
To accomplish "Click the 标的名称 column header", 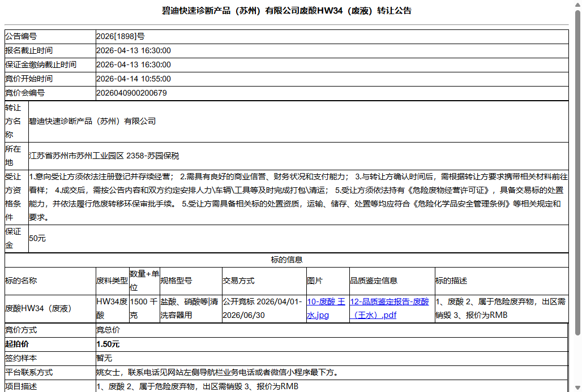I will (50, 281).
